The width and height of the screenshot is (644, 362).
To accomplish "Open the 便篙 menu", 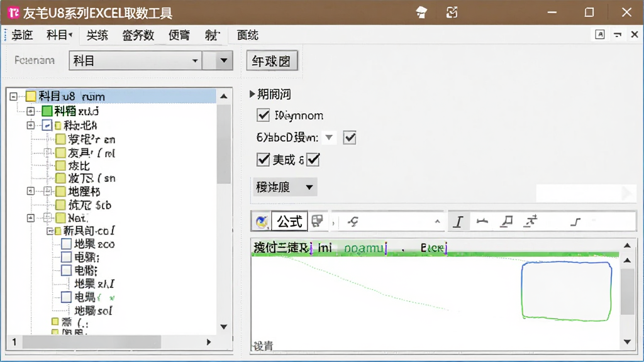I will pos(179,35).
